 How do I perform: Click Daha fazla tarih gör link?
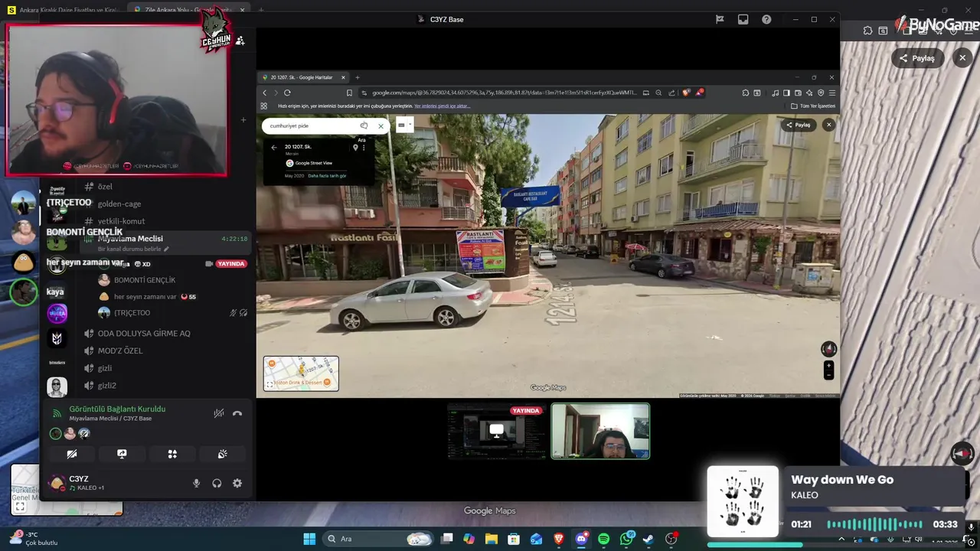327,176
